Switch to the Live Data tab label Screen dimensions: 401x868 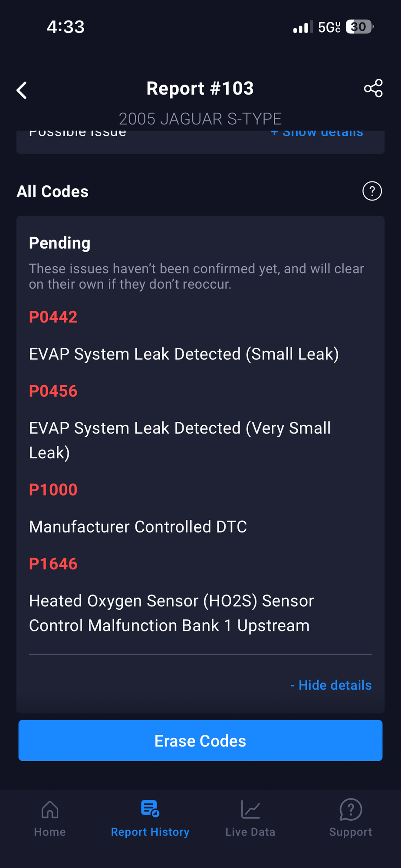250,832
